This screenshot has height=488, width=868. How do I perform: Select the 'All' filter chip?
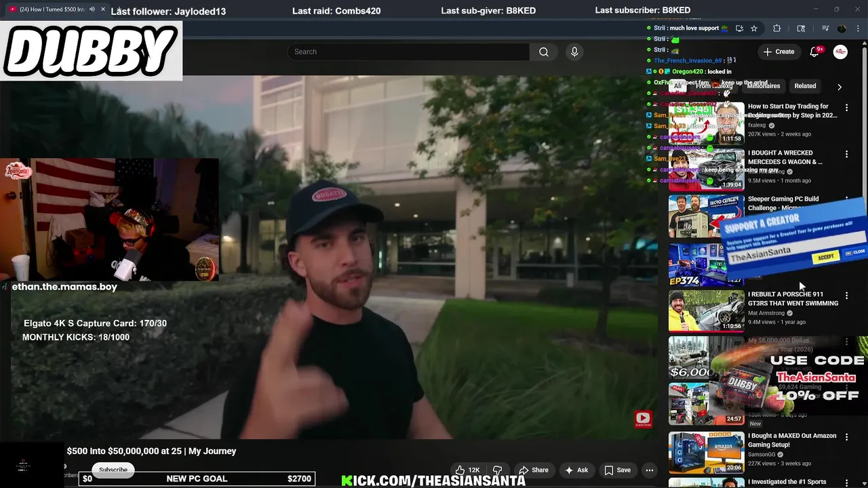point(677,86)
